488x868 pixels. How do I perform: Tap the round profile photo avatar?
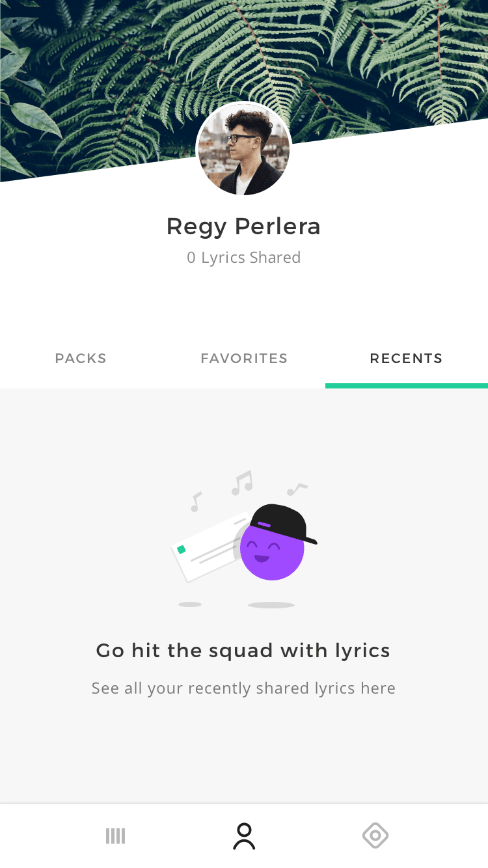pyautogui.click(x=244, y=150)
